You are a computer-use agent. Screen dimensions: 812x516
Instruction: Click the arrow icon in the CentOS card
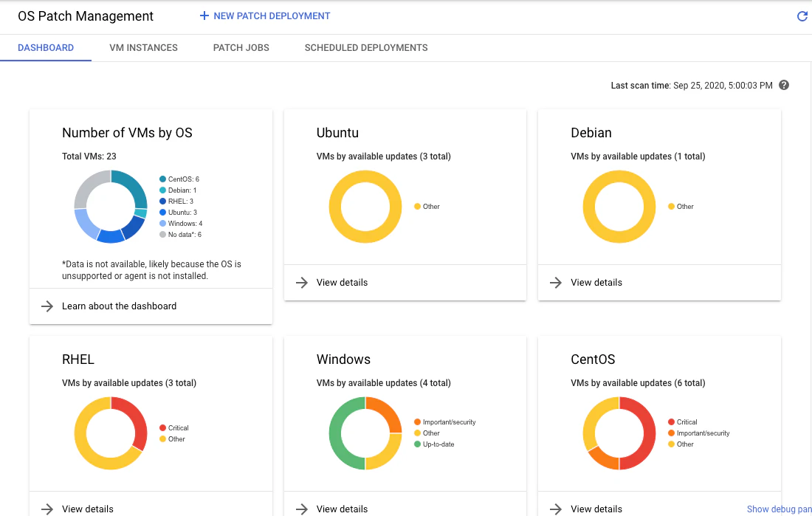556,509
